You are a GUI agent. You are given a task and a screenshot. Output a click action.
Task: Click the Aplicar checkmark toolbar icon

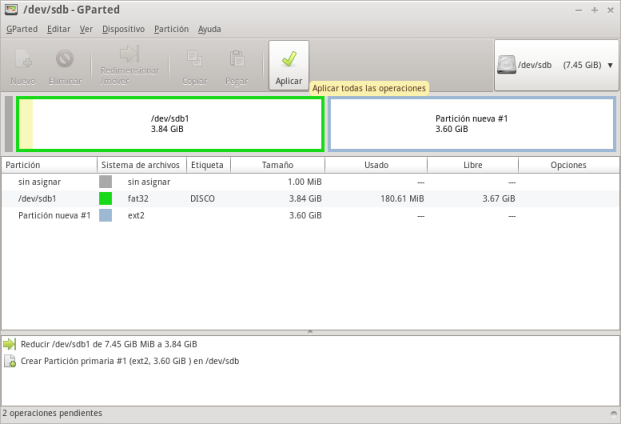pyautogui.click(x=288, y=60)
